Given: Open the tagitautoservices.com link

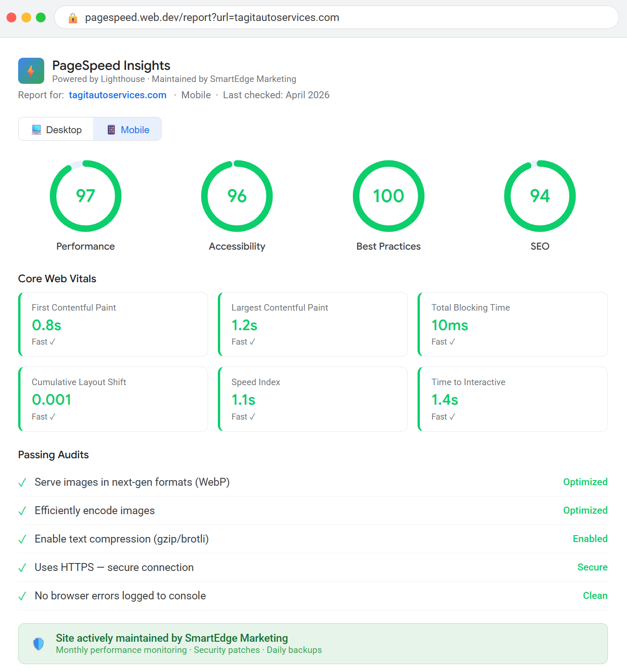Looking at the screenshot, I should pyautogui.click(x=117, y=95).
